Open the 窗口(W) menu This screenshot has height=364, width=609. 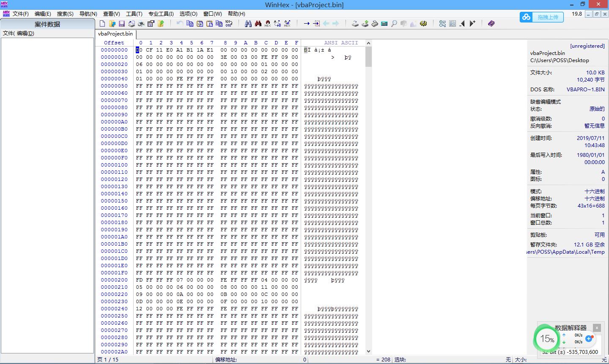tap(213, 14)
